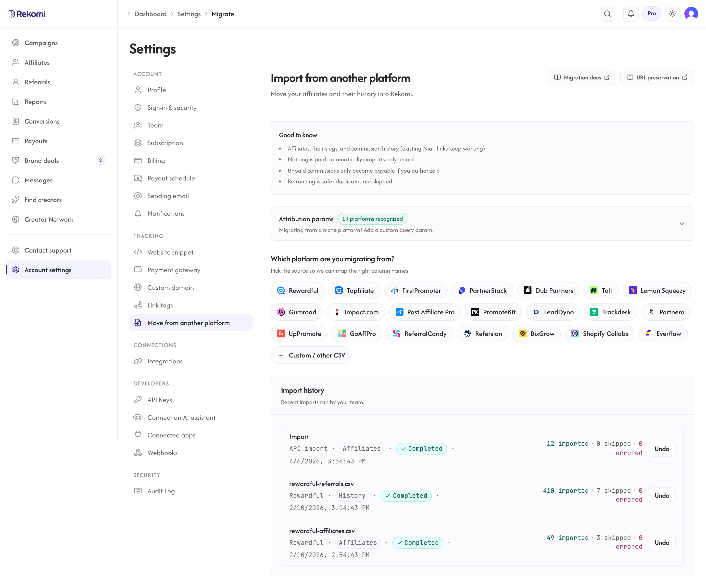
Task: Open Connected apps settings
Action: point(191,435)
